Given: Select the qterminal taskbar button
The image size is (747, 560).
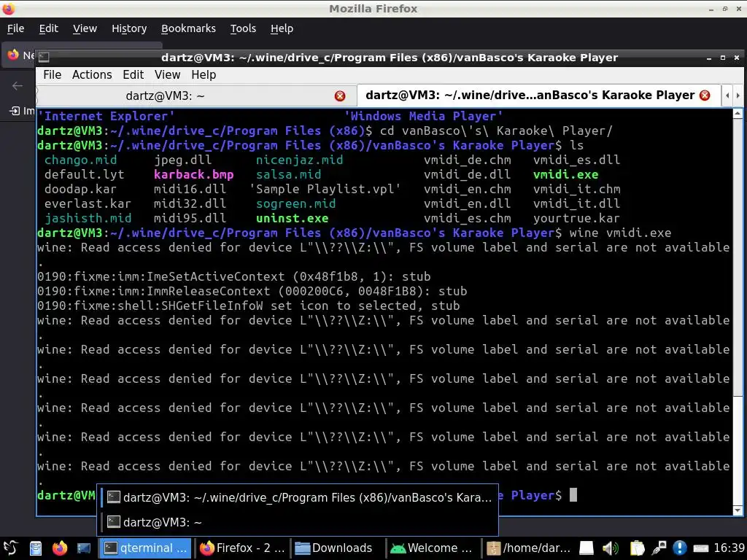Looking at the screenshot, I should [x=145, y=548].
